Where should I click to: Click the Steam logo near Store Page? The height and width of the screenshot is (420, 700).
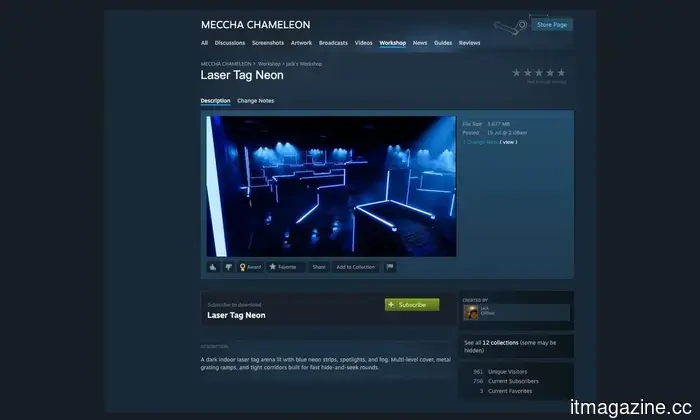pyautogui.click(x=510, y=27)
